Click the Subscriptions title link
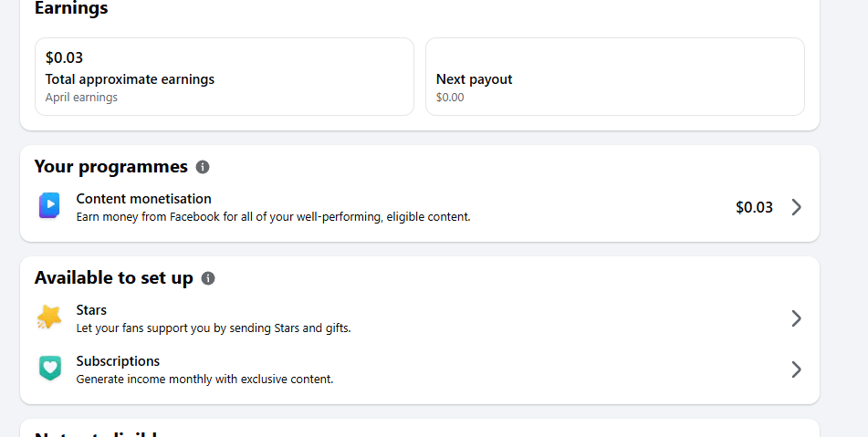This screenshot has width=868, height=437. [118, 361]
